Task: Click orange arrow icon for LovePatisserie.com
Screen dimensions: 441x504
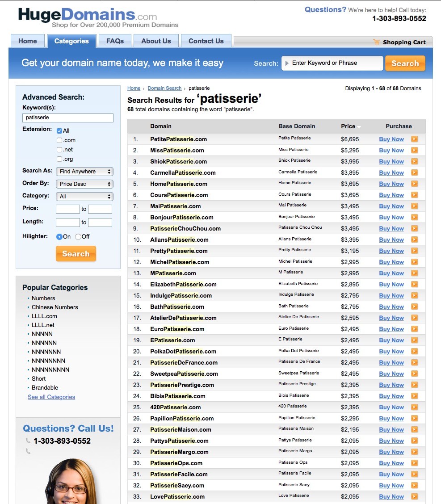Action: click(414, 496)
